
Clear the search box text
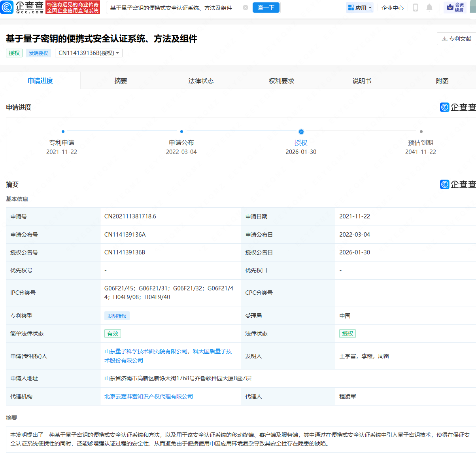[x=246, y=8]
